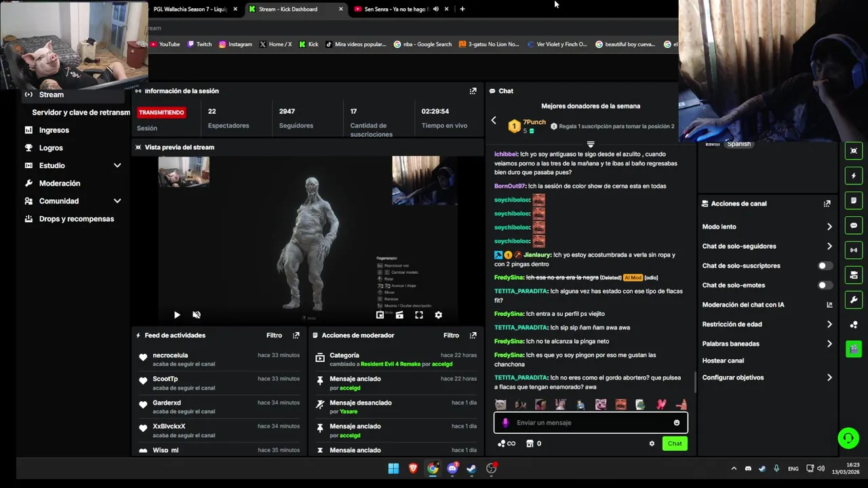The width and height of the screenshot is (868, 488).
Task: Unmute the stream preview audio
Action: (197, 315)
